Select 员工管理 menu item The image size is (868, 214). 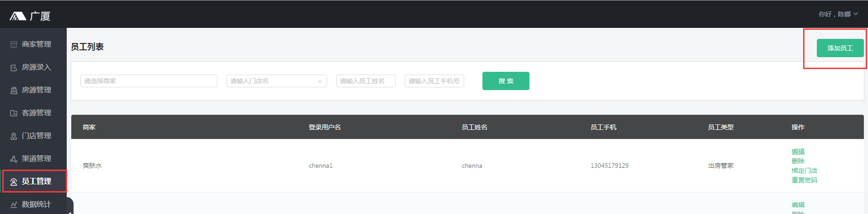[x=33, y=182]
